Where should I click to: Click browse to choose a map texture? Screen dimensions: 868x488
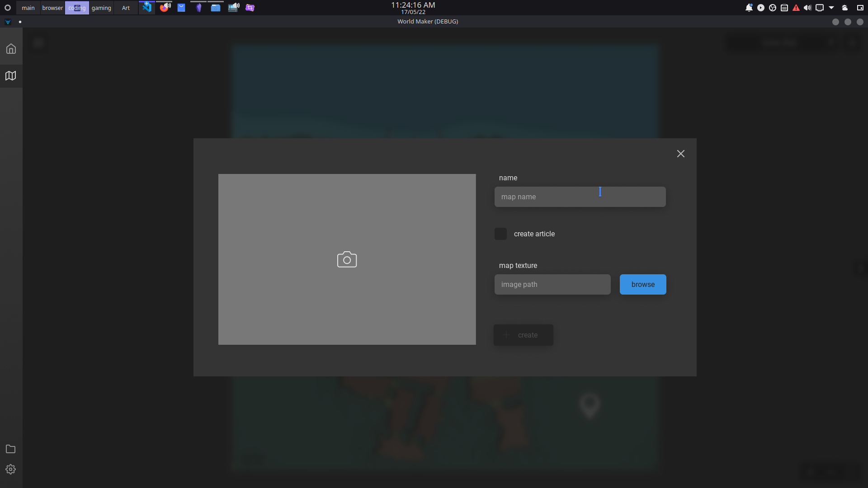click(x=643, y=284)
